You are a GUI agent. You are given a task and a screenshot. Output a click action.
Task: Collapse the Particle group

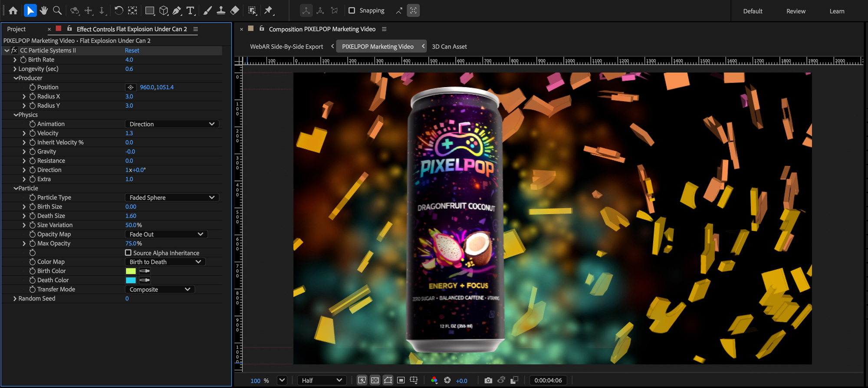pyautogui.click(x=16, y=188)
